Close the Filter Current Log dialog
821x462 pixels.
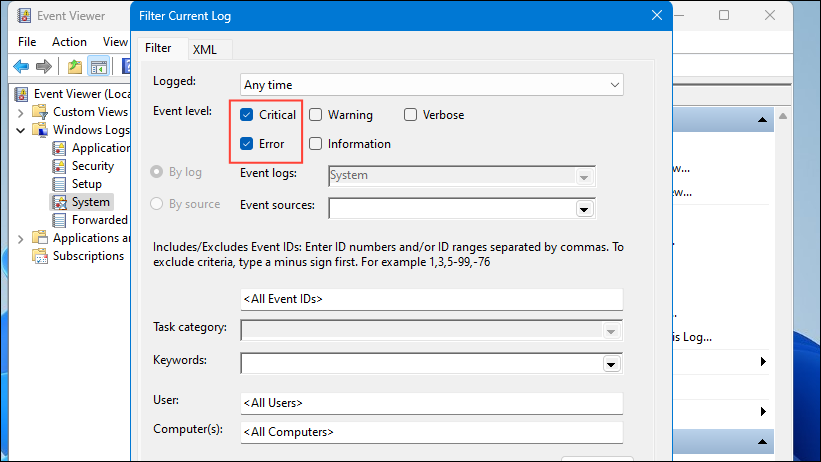(657, 16)
